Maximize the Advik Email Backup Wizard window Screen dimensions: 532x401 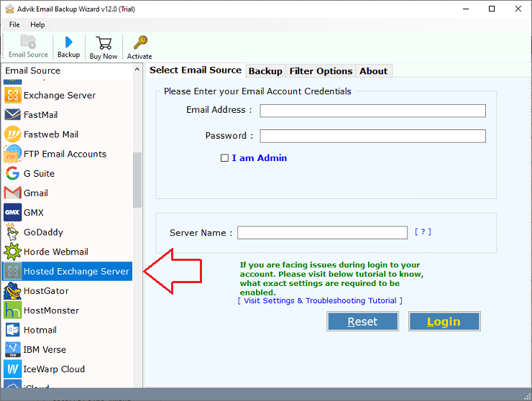click(x=492, y=9)
